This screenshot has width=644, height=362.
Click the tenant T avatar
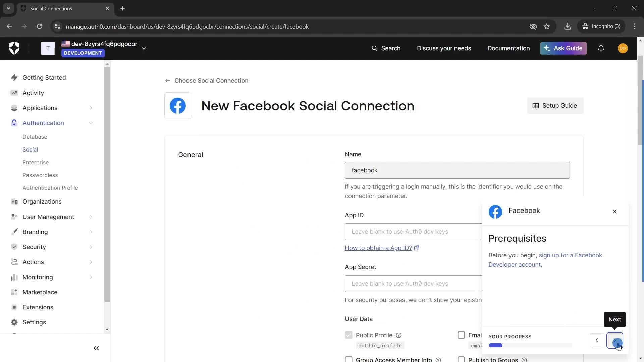pos(48,48)
